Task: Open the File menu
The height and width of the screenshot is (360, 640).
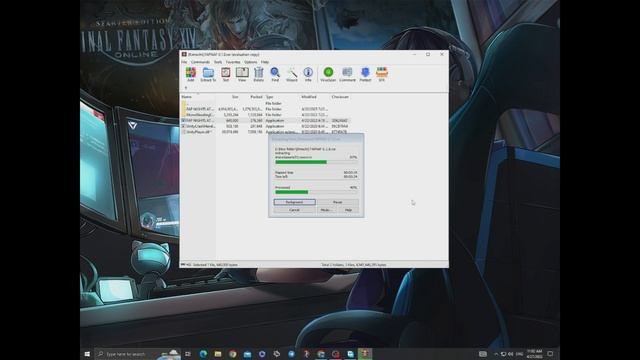Action: click(x=184, y=62)
